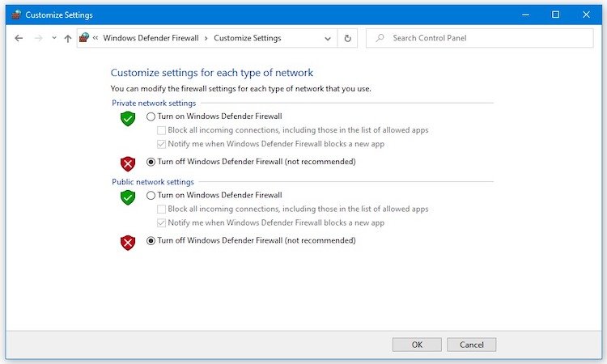Select Turn off firewall for public network
The height and width of the screenshot is (364, 607).
click(x=151, y=240)
